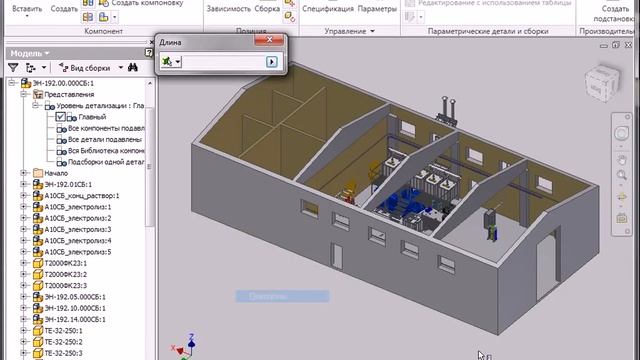Screen dimensions: 640x360
Task: Click the Т2000ФК23:1 part icon
Action: [x=38, y=263]
